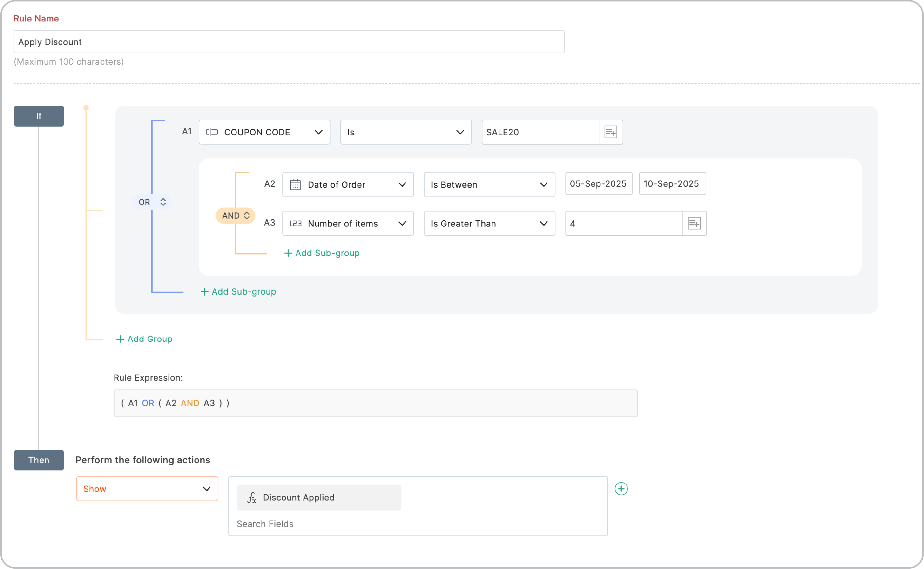Image resolution: width=924 pixels, height=569 pixels.
Task: Open the Is Greater Than operator dropdown
Action: (x=543, y=223)
